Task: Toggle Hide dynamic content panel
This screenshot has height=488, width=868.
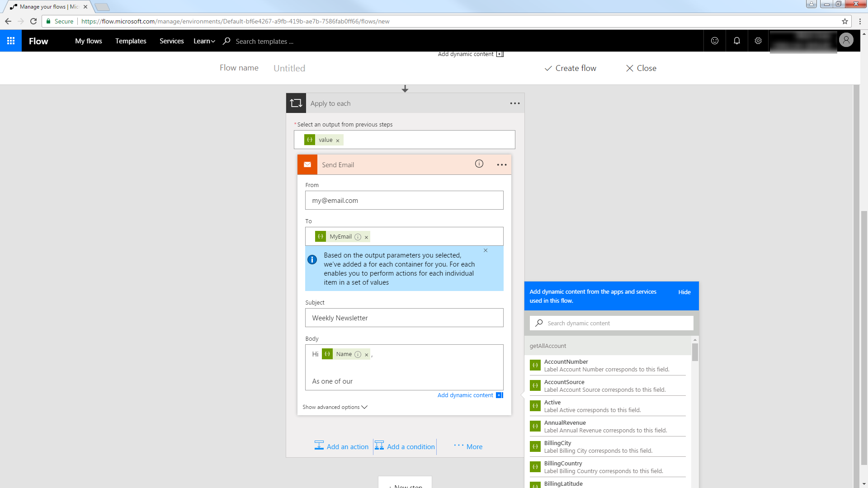Action: tap(684, 292)
